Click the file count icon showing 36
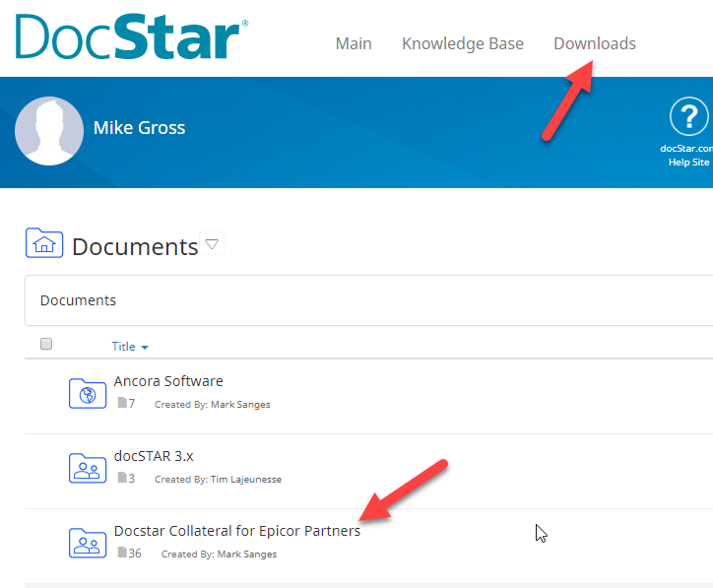 [x=122, y=553]
